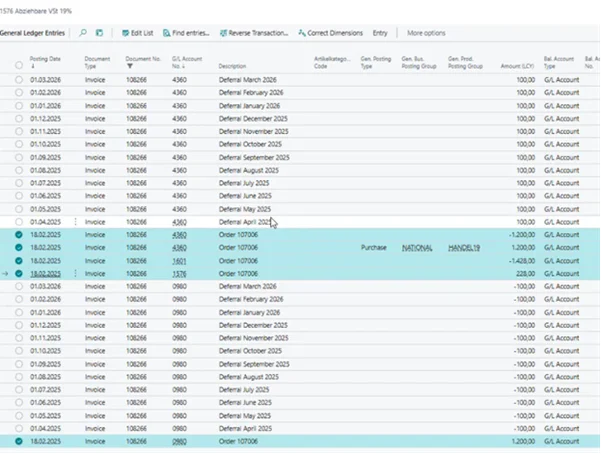The height and width of the screenshot is (454, 601).
Task: Click 0980 'Deferral October 2025' description
Action: [250, 351]
